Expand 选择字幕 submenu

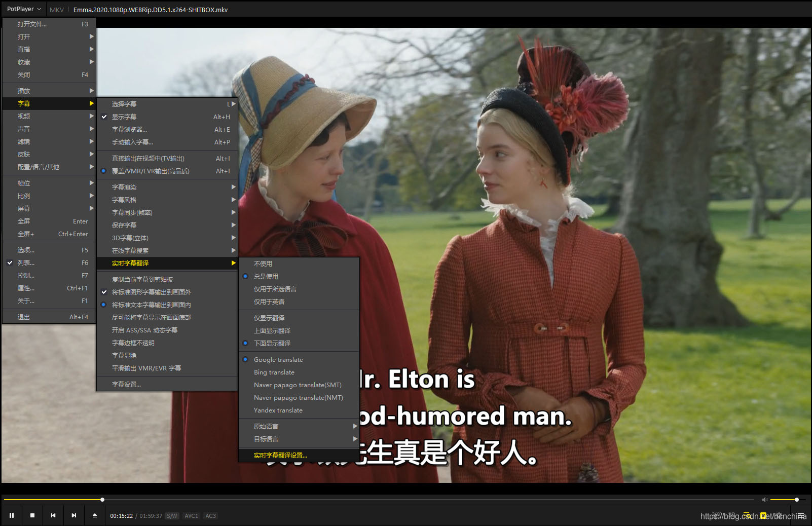[167, 104]
